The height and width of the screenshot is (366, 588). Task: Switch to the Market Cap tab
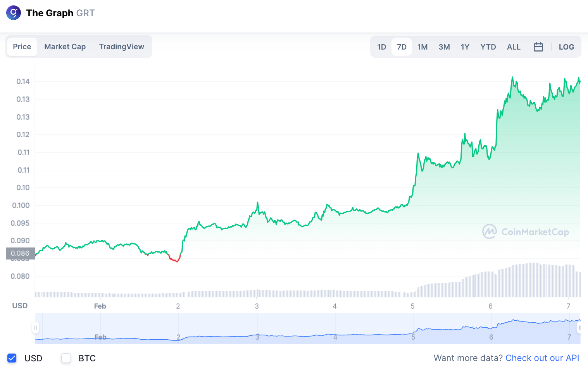[65, 47]
